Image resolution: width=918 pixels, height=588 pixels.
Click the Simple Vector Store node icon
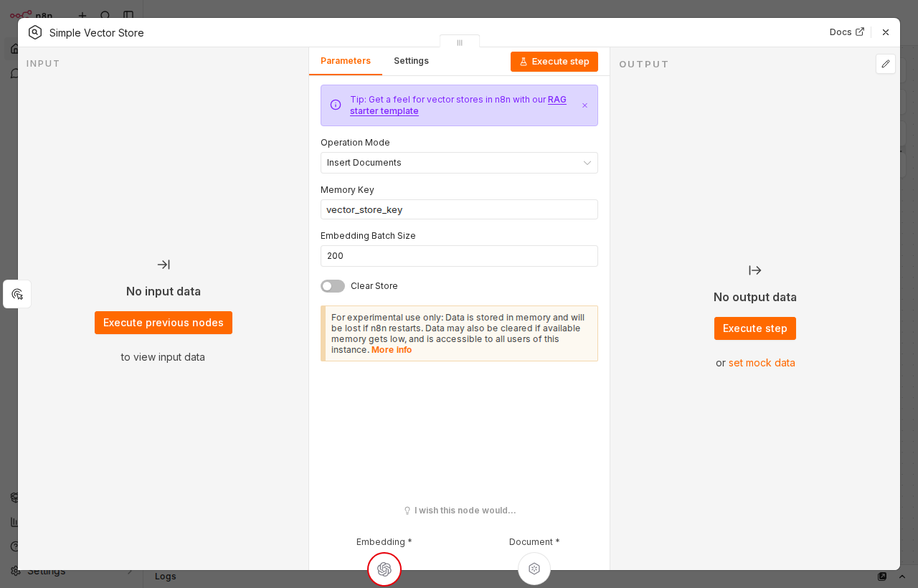pyautogui.click(x=35, y=32)
